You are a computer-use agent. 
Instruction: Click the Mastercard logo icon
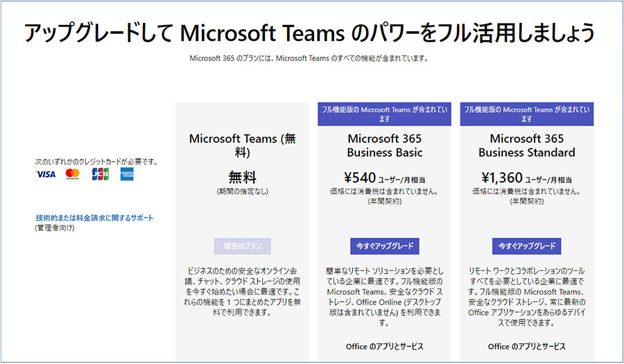[x=72, y=174]
